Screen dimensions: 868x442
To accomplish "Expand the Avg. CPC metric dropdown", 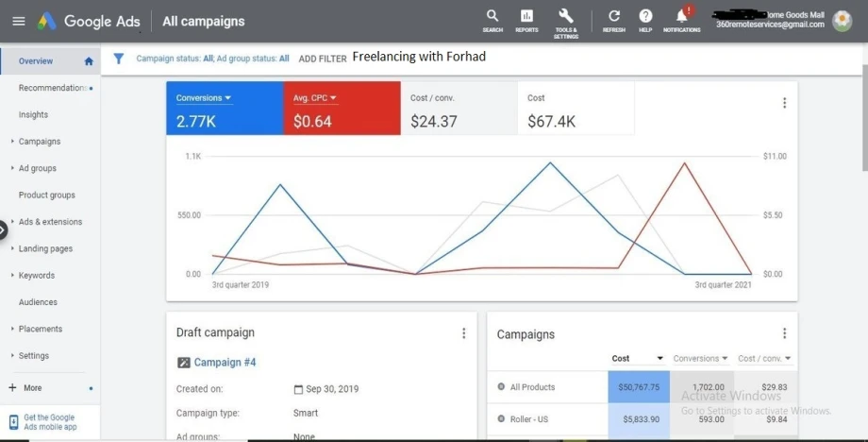I will (333, 97).
